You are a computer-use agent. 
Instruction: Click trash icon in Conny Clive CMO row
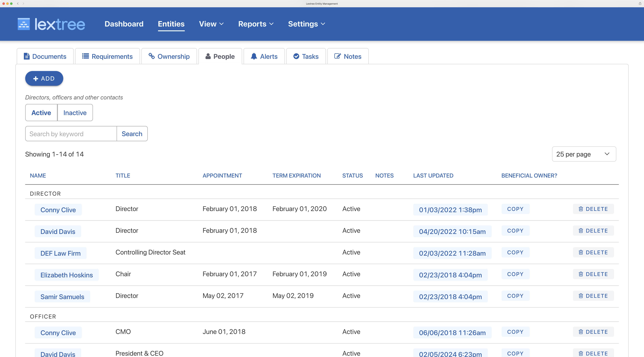[x=581, y=332]
